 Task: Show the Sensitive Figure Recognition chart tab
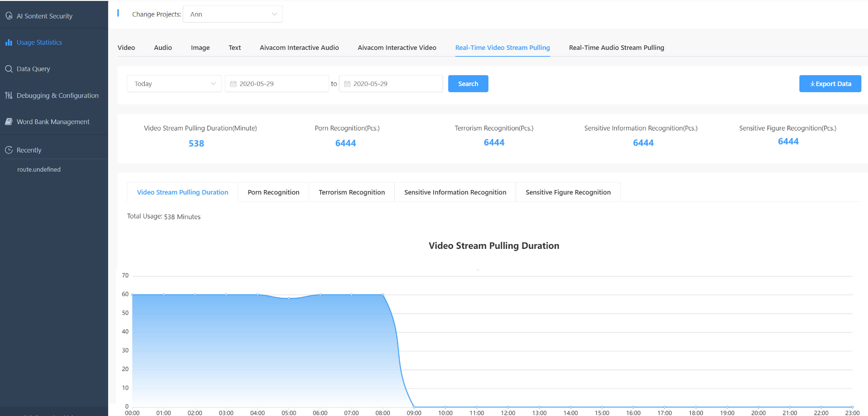568,192
